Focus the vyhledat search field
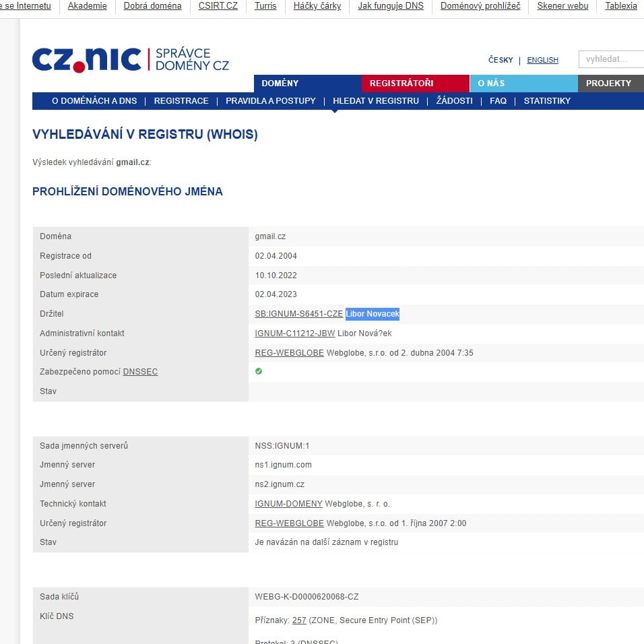The image size is (644, 644). coord(610,59)
